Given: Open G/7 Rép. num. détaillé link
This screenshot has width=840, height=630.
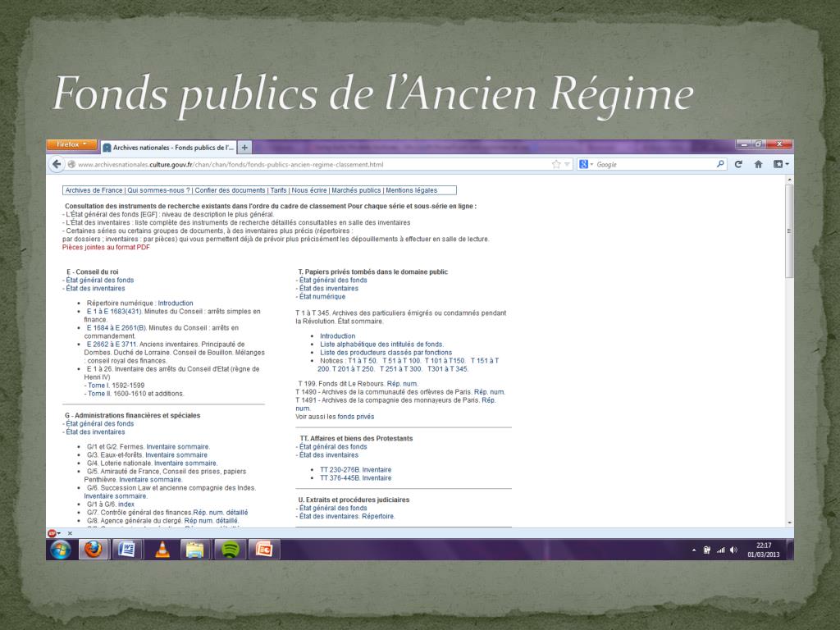Looking at the screenshot, I should (x=220, y=513).
